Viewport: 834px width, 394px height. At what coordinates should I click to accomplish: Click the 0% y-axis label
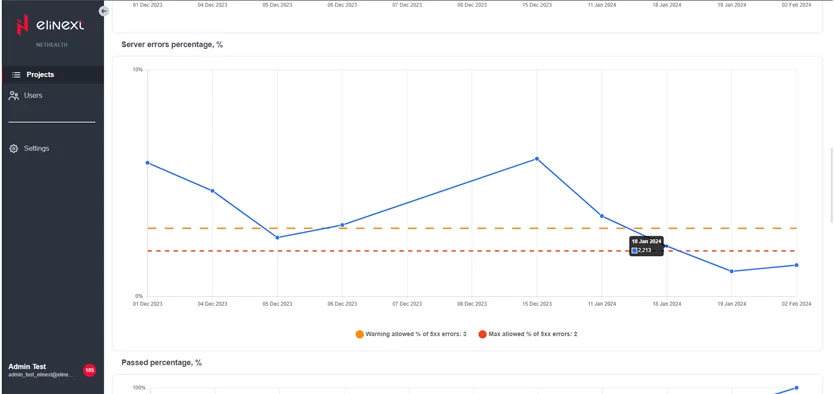(139, 296)
